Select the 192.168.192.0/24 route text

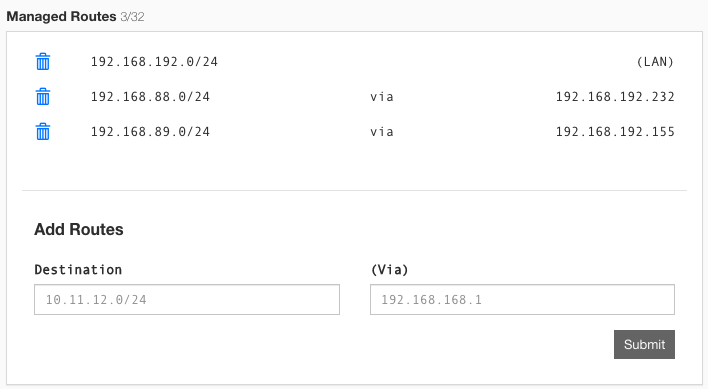tap(154, 62)
